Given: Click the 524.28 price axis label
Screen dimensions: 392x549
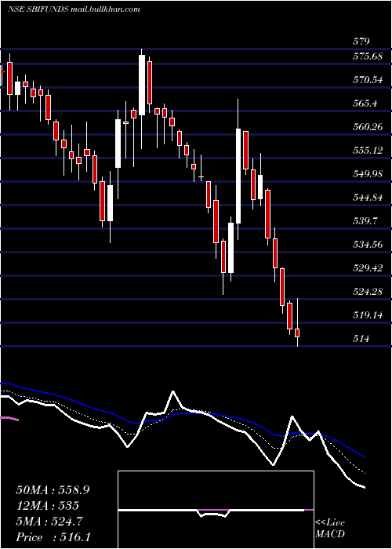Looking at the screenshot, I should pos(368,292).
